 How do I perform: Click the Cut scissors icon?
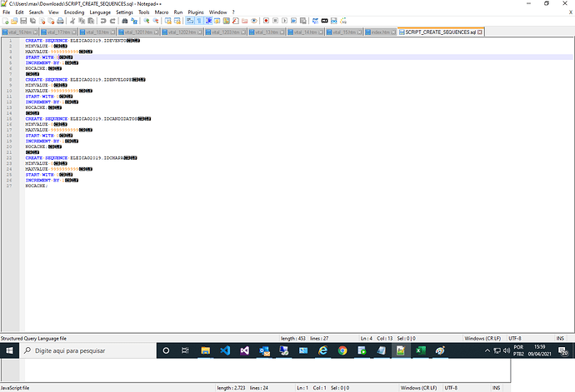72,21
